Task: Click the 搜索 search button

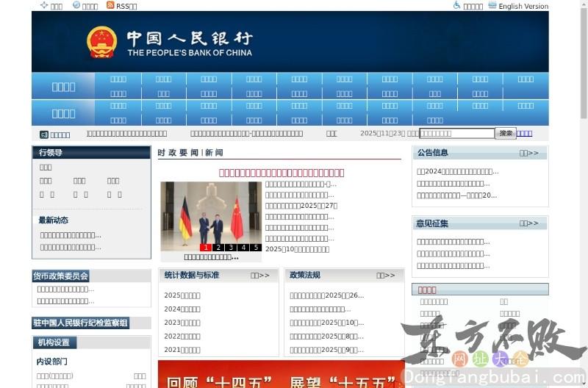Action: (x=506, y=134)
